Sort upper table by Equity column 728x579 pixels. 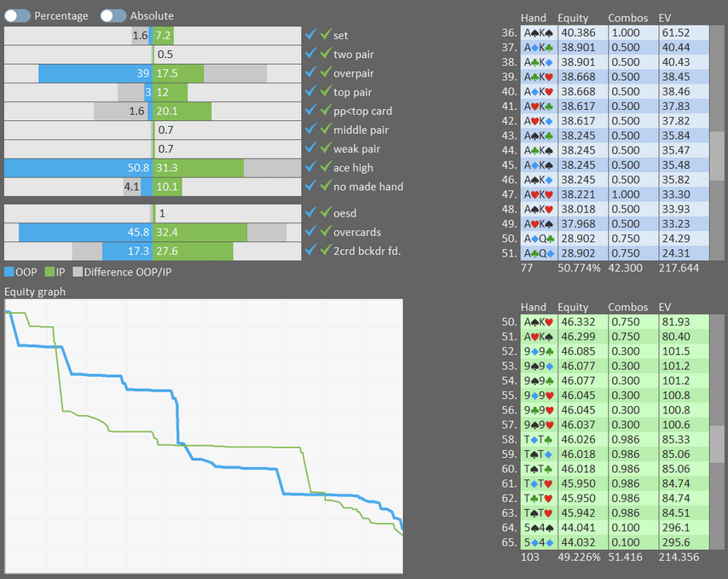(573, 18)
